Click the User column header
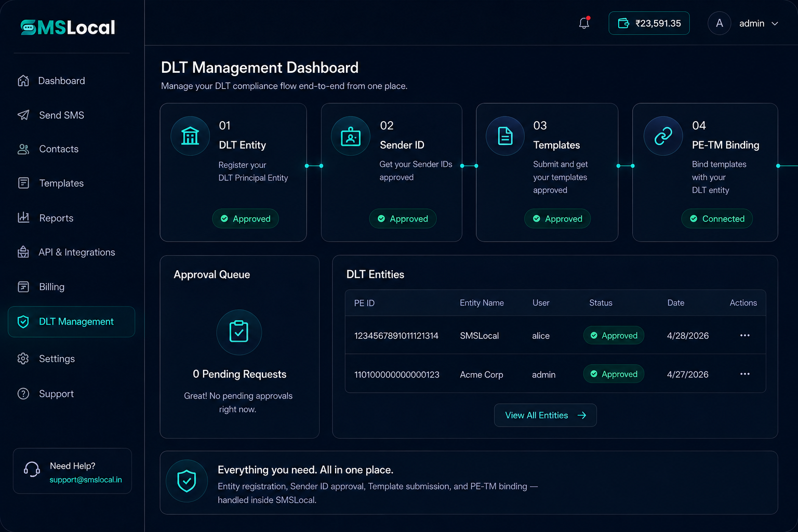The height and width of the screenshot is (532, 798). (541, 303)
